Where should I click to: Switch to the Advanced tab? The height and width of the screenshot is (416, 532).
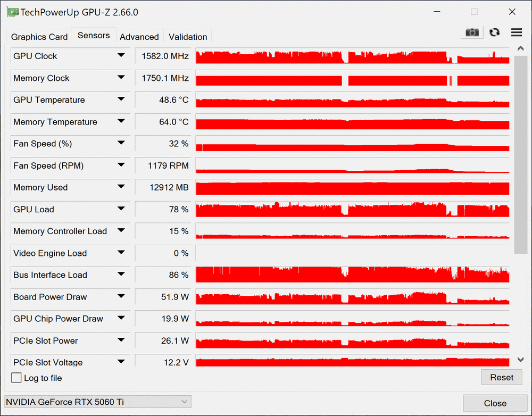[139, 37]
